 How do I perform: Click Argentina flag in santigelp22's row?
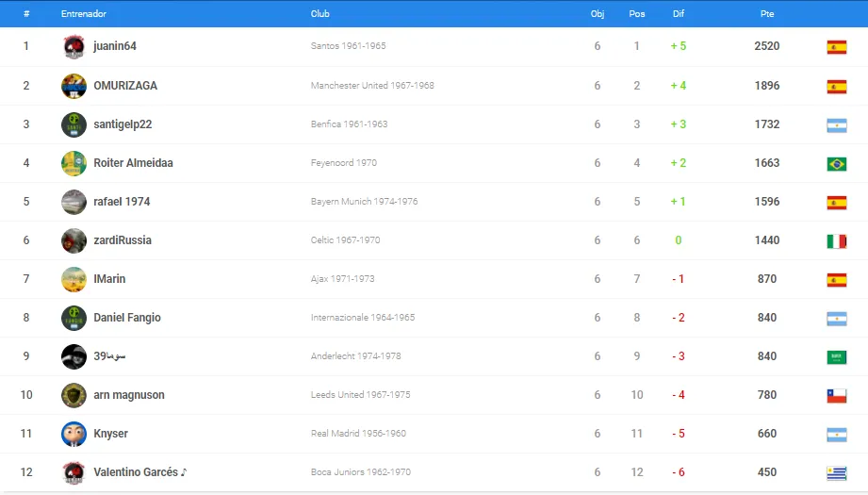(x=837, y=125)
